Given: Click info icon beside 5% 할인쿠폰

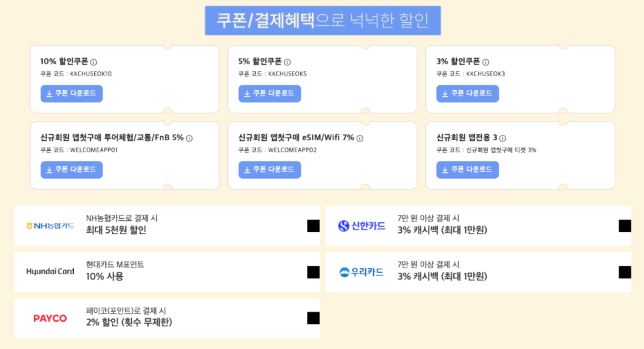Looking at the screenshot, I should (287, 62).
